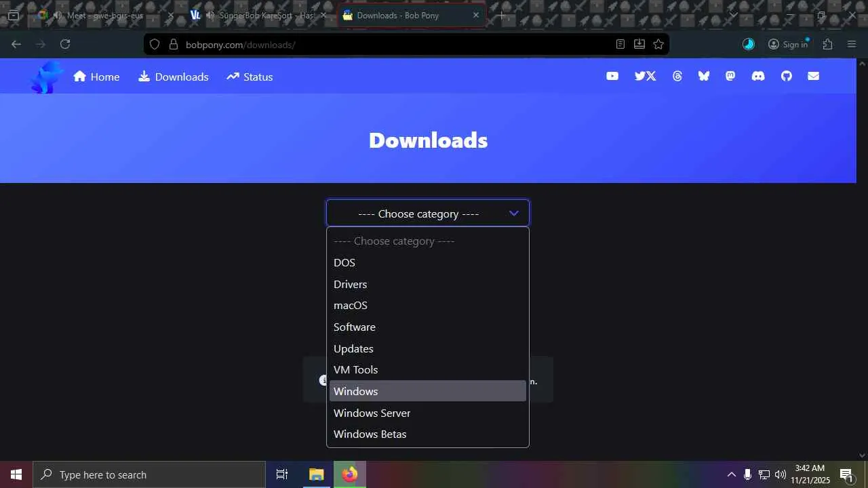868x488 pixels.
Task: Open the Downloads nav link
Action: 174,77
